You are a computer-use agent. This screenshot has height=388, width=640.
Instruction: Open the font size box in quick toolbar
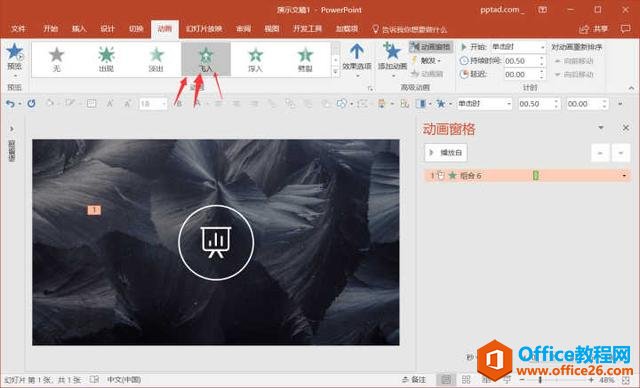[x=153, y=104]
